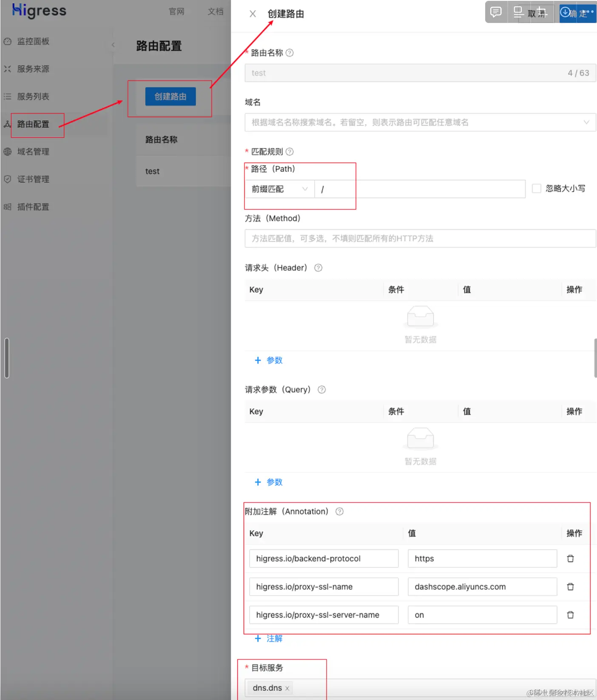This screenshot has height=700, width=597.
Task: Click the help icon next to 附加注解 (Annotation)
Action: 339,511
